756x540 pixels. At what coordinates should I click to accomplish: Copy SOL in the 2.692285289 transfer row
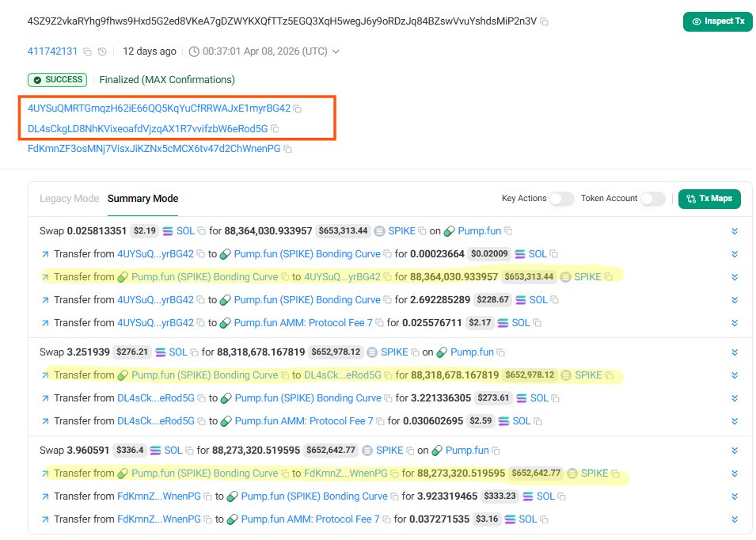point(555,300)
